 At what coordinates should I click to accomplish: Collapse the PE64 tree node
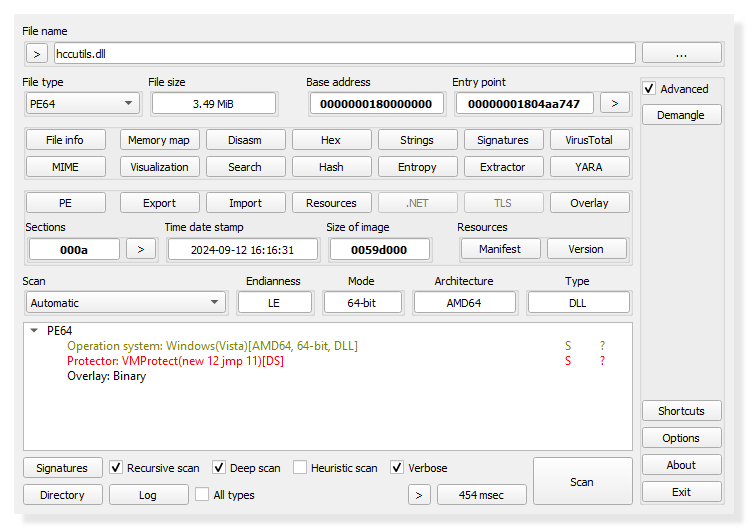pyautogui.click(x=35, y=331)
